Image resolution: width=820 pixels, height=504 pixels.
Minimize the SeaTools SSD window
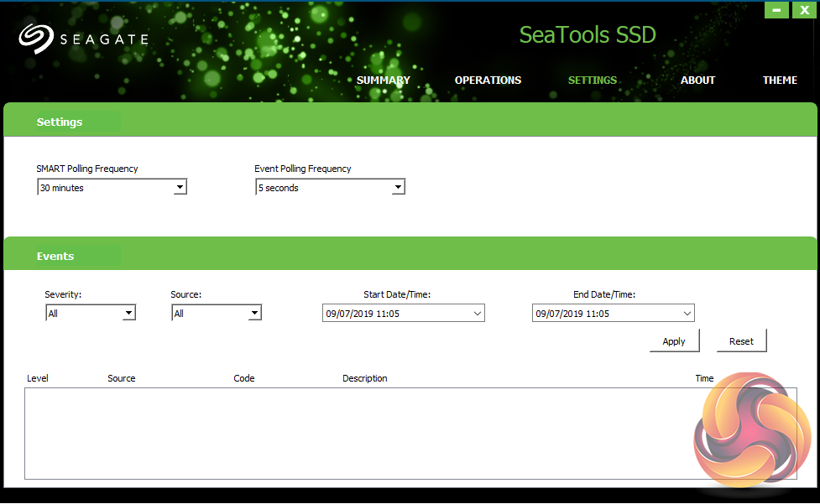coord(776,10)
